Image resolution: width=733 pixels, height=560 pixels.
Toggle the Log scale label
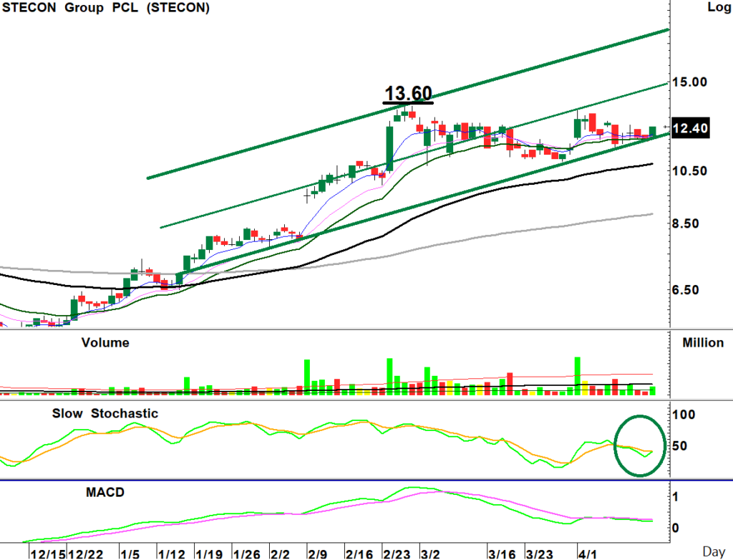[717, 8]
